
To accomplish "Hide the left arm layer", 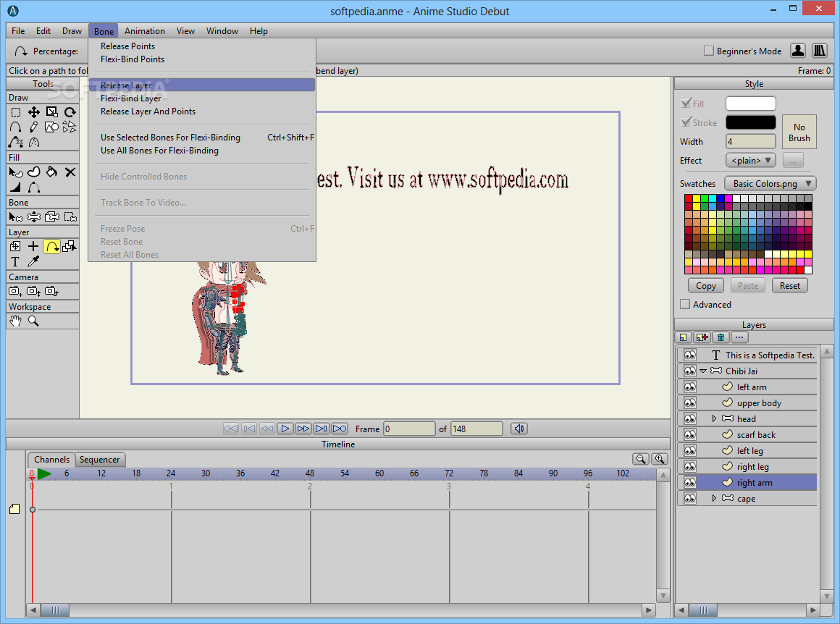I will click(690, 387).
